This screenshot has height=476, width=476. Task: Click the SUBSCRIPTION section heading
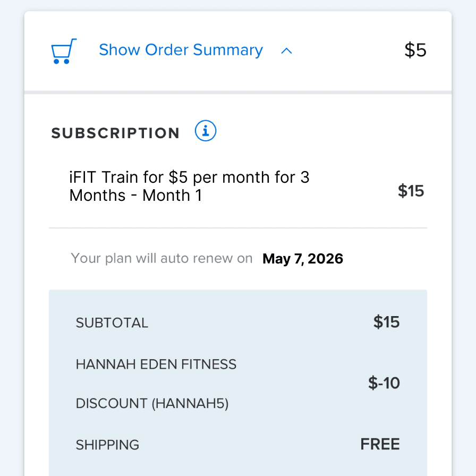[x=115, y=133]
